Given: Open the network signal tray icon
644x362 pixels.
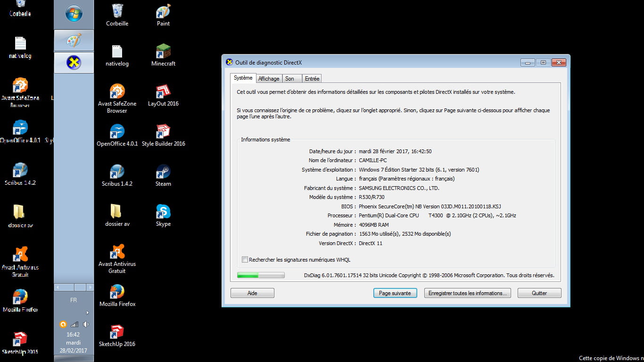Looking at the screenshot, I should [x=74, y=324].
